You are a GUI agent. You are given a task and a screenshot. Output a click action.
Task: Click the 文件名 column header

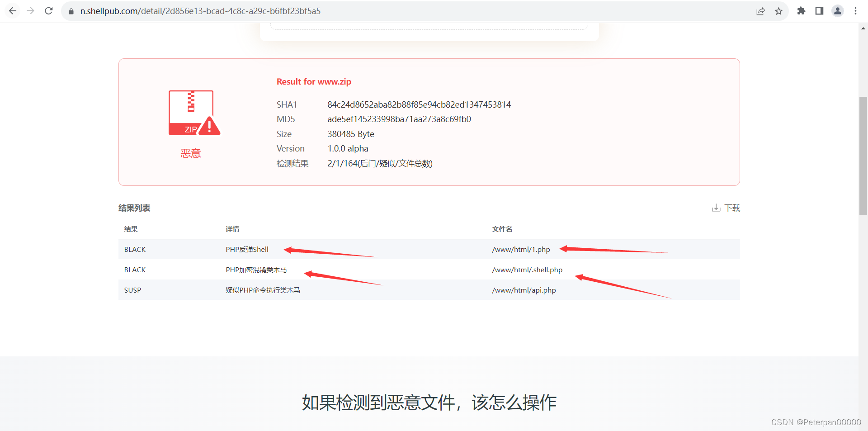click(x=502, y=229)
